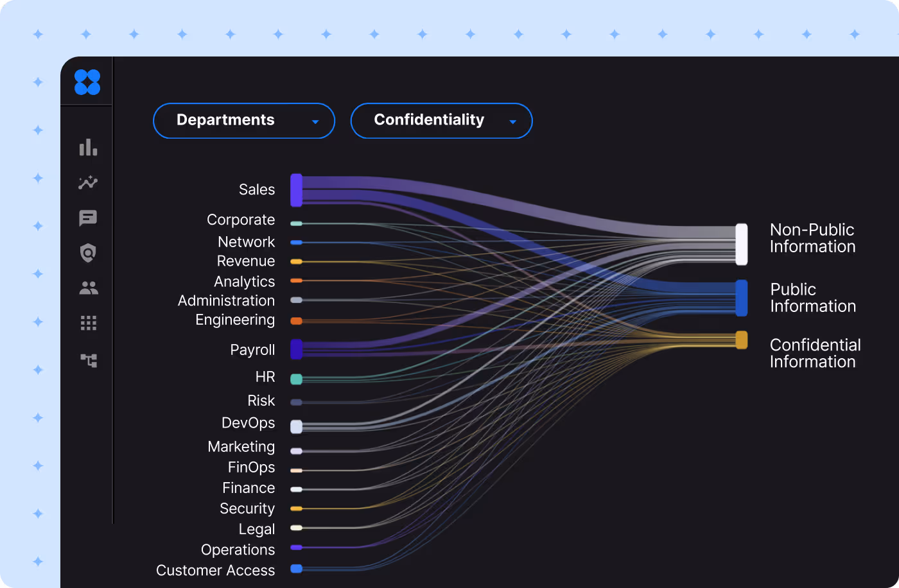Screen dimensions: 899x588
Task: Click the blue app logo at sidebar top
Action: 87,82
